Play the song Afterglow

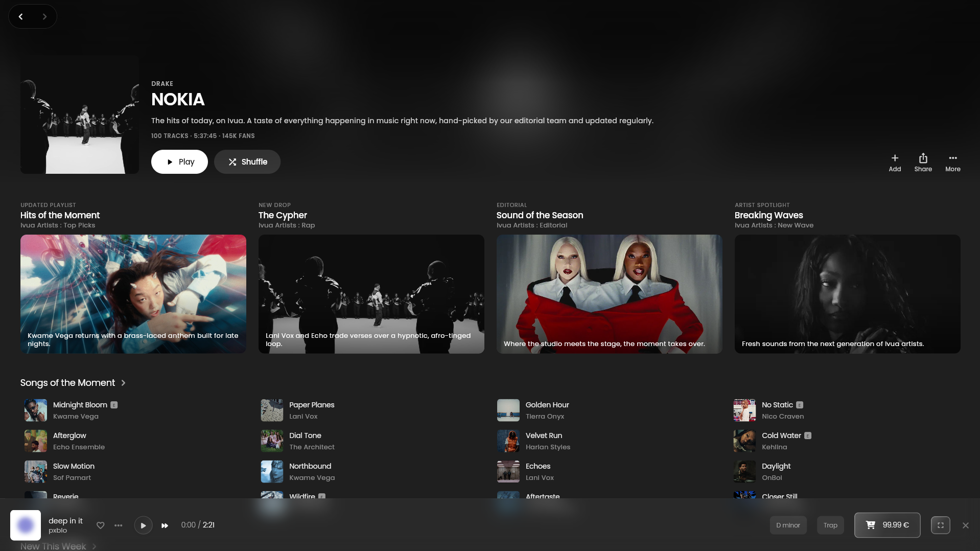(69, 435)
